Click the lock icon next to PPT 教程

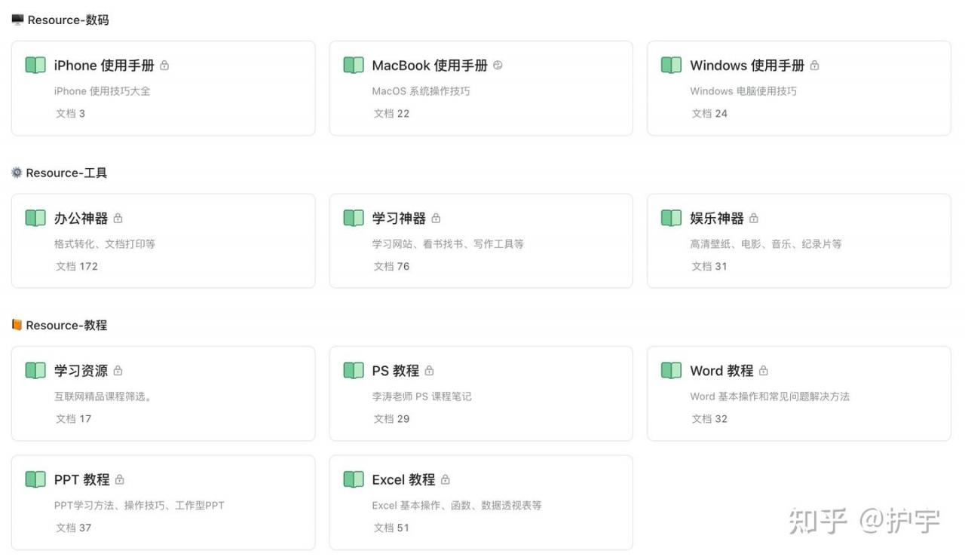(119, 479)
